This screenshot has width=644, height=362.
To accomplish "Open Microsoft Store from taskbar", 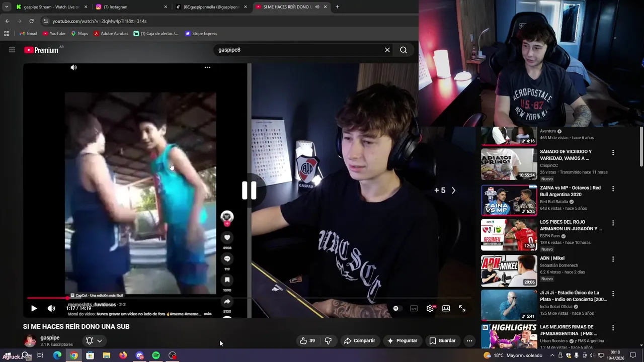I will click(90, 355).
